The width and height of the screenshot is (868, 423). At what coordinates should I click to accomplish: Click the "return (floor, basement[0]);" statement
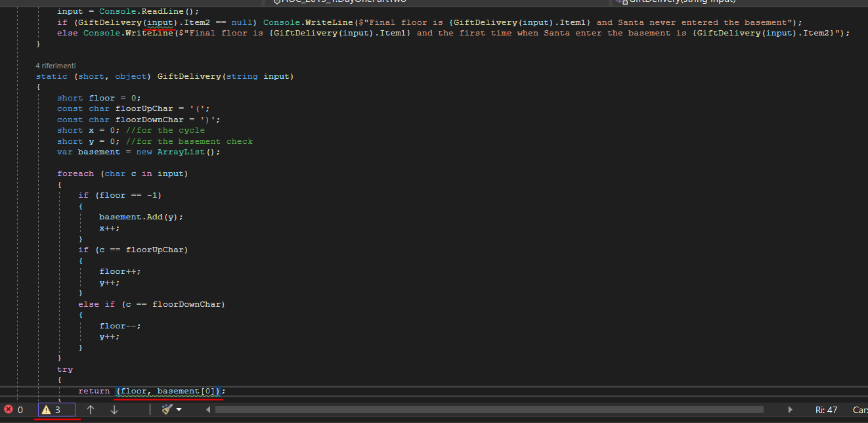pyautogui.click(x=152, y=391)
